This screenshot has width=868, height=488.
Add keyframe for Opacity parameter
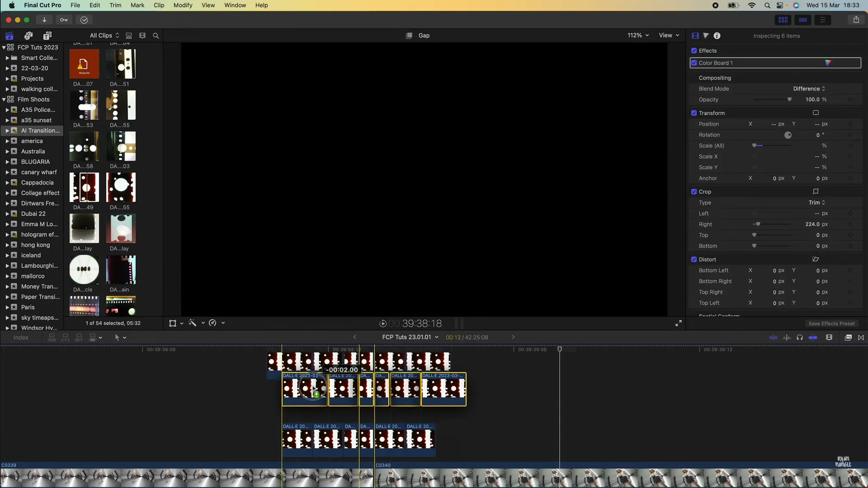tap(850, 99)
